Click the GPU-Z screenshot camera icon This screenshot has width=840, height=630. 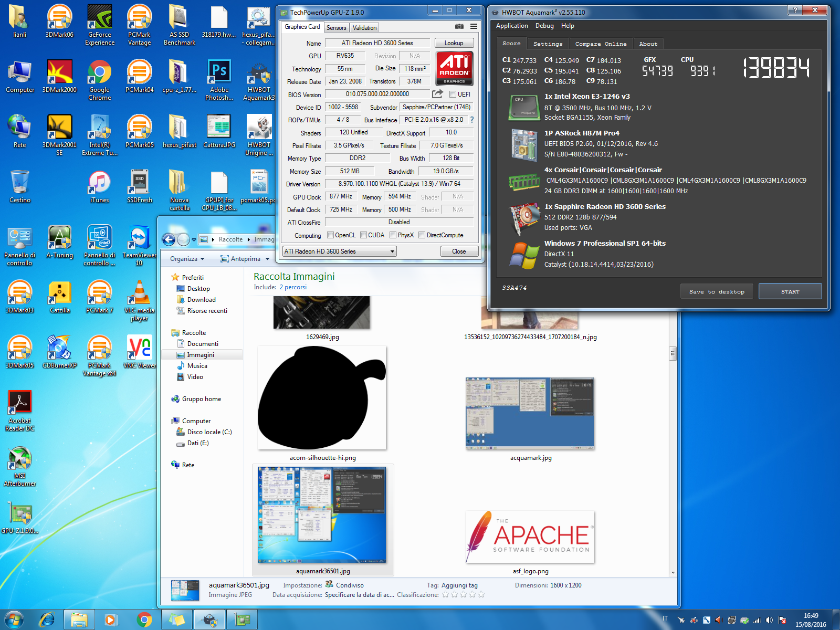pos(459,27)
